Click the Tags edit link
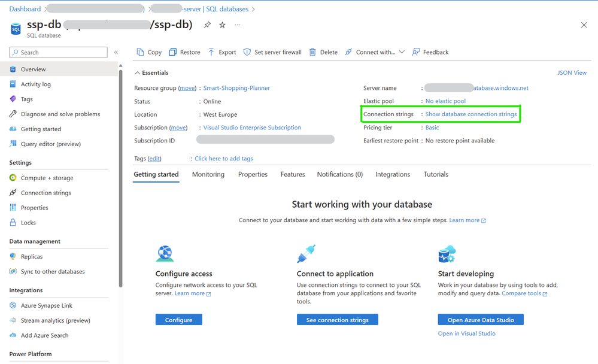 [x=154, y=158]
